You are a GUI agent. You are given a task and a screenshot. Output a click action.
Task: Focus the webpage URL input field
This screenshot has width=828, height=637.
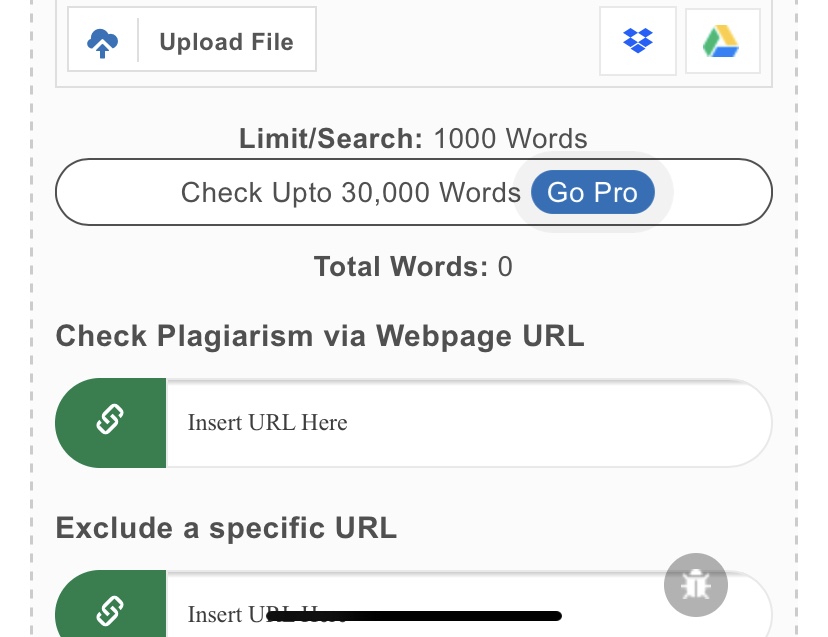tap(467, 423)
